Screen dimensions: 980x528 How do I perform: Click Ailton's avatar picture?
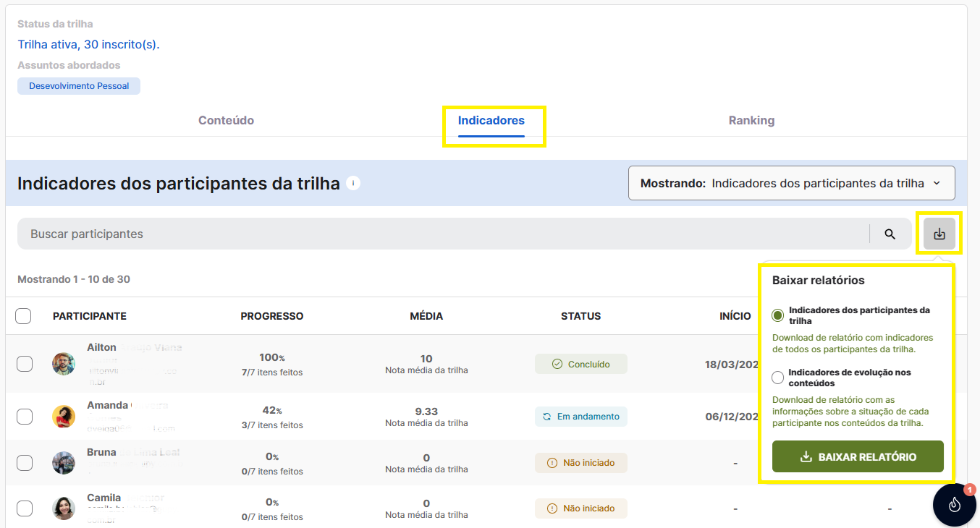64,364
